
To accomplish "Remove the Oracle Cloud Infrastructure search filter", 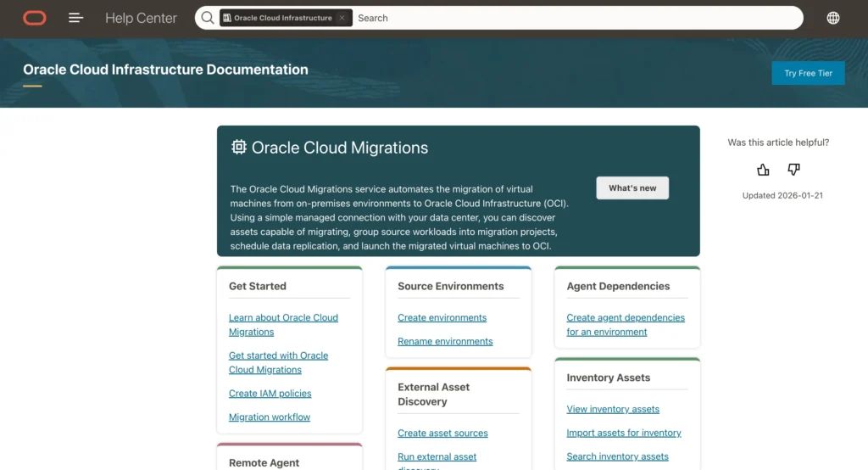I will 342,18.
